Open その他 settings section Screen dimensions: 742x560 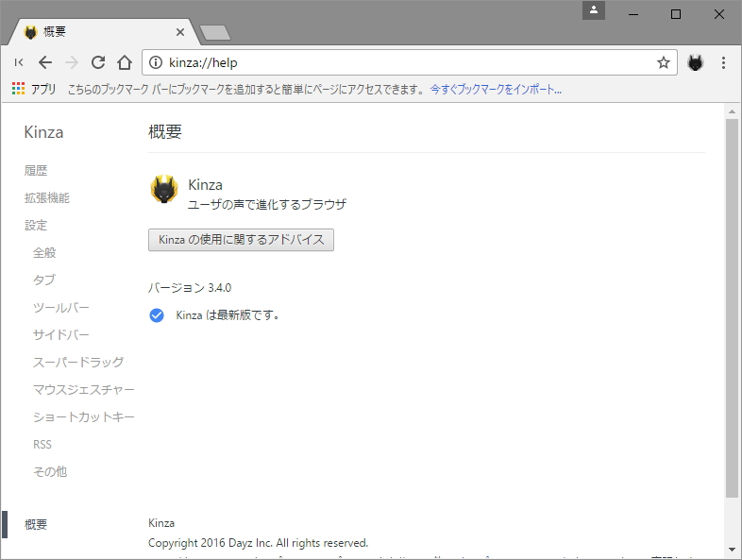(50, 471)
